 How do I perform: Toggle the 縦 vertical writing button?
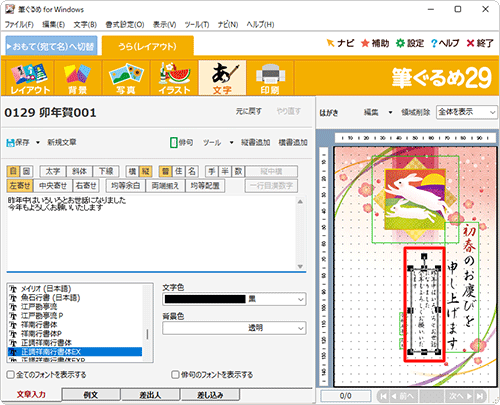(x=146, y=171)
